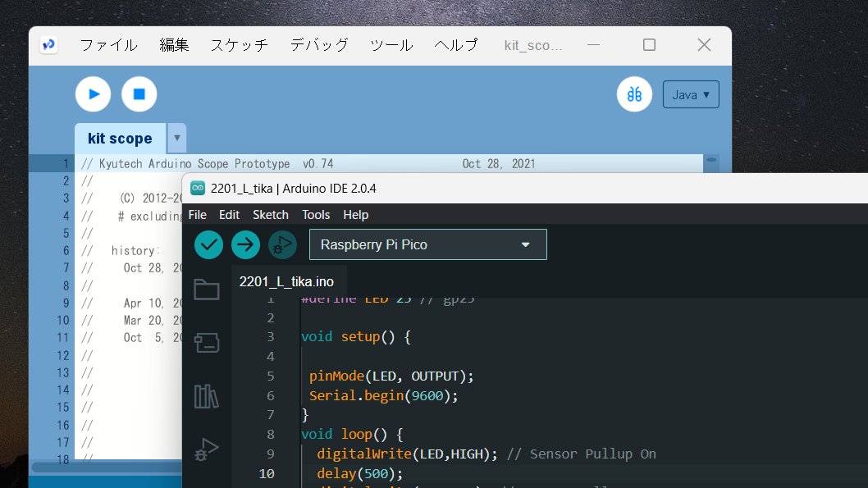
Task: Open the Edit menu in Arduino IDE
Action: (229, 215)
